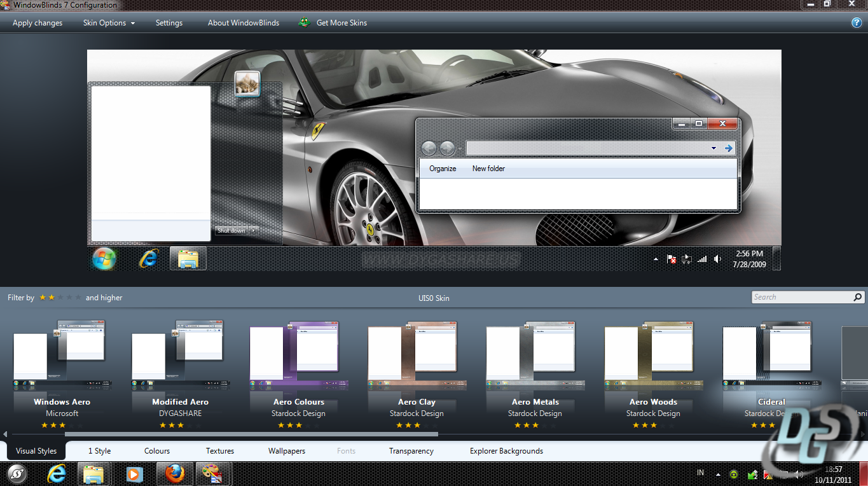Go to the Colours tab
Viewport: 868px width, 486px height.
pyautogui.click(x=157, y=451)
